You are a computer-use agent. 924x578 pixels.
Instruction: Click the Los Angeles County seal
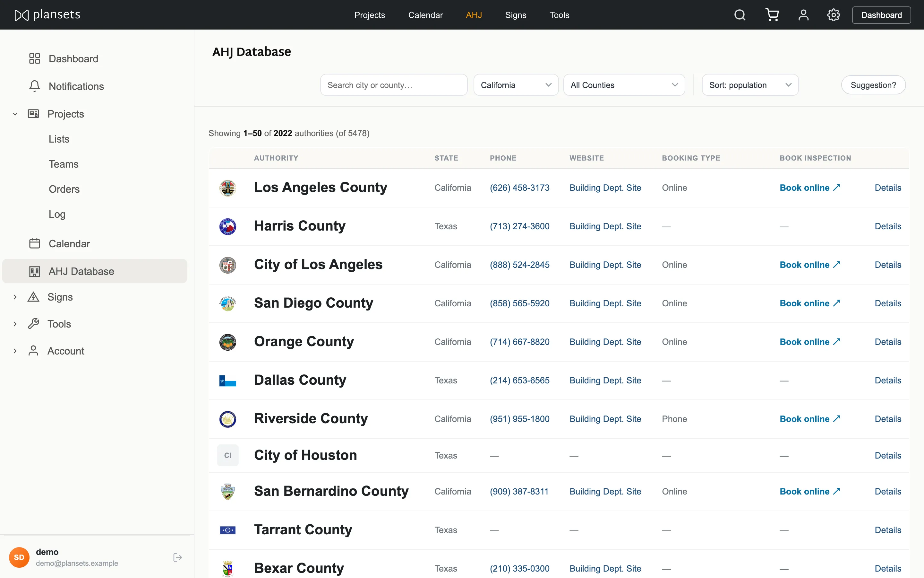pyautogui.click(x=227, y=188)
